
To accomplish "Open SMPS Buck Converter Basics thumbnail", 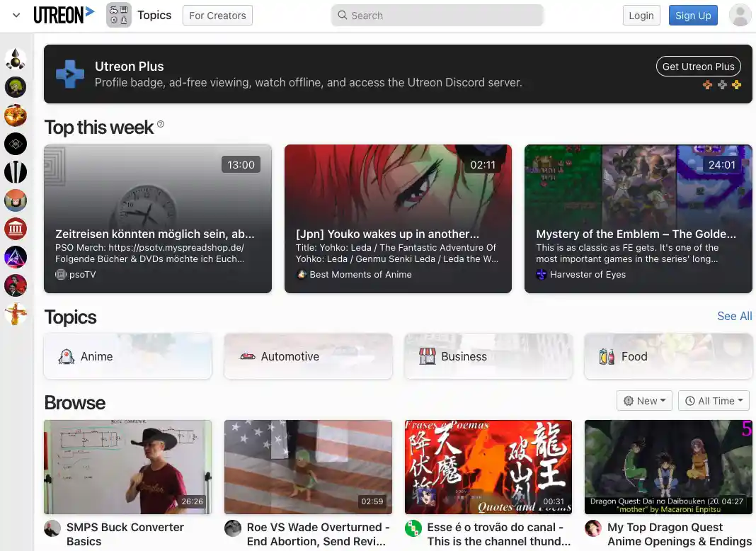I will (127, 467).
